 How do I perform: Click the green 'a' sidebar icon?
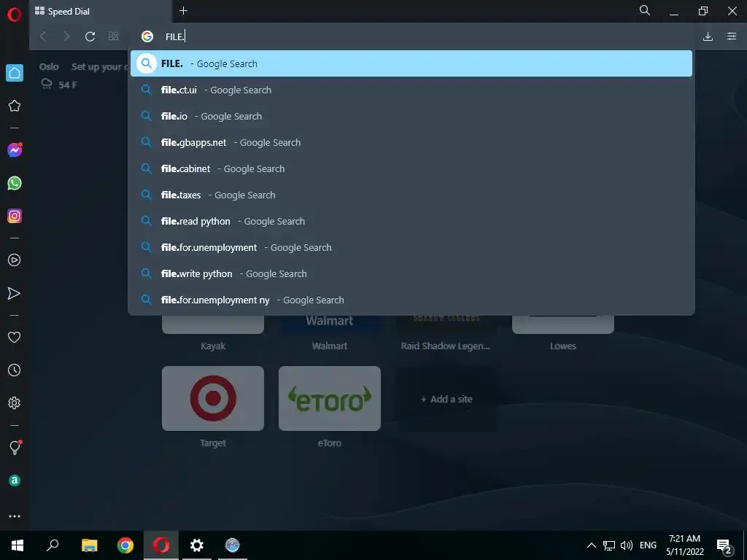pyautogui.click(x=15, y=481)
